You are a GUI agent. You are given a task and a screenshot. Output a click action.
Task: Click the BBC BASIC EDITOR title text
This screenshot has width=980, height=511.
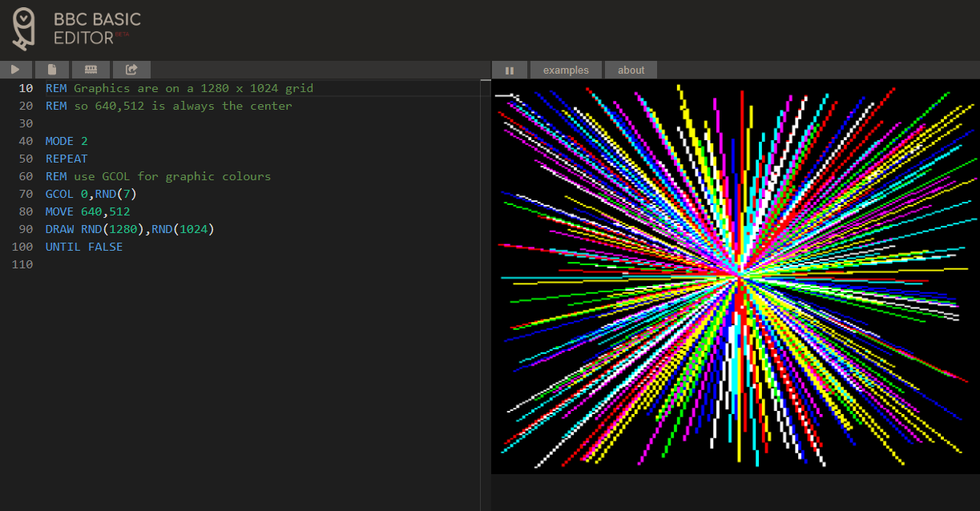point(96,28)
